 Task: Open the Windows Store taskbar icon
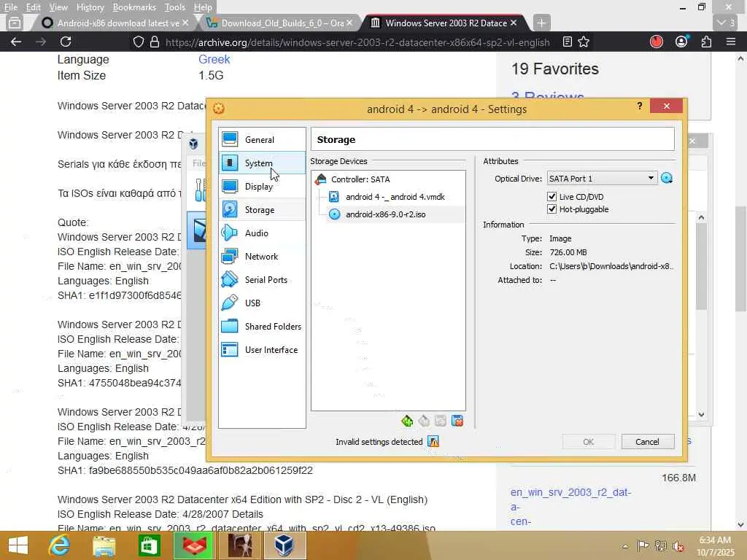149,545
